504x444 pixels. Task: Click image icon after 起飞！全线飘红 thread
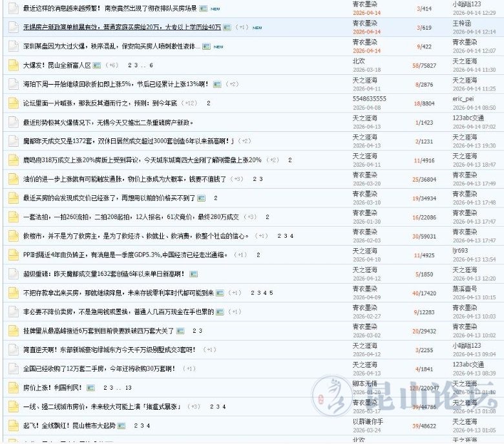click(123, 426)
